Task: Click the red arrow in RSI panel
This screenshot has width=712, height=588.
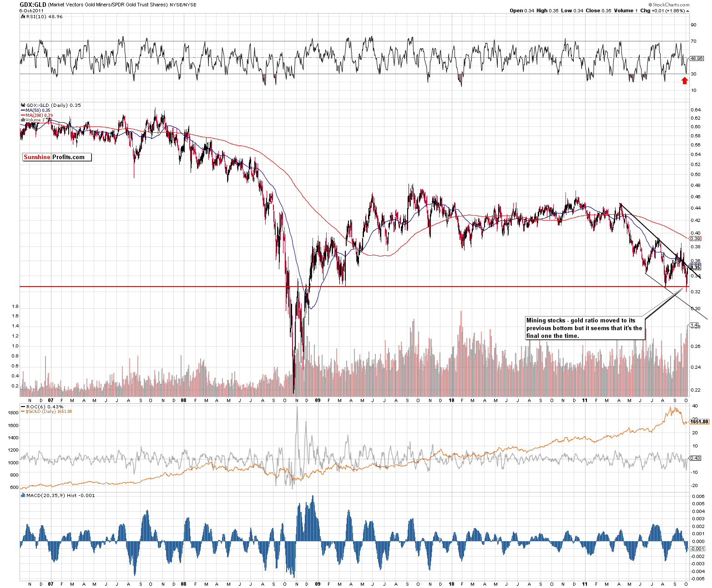Action: pos(685,80)
